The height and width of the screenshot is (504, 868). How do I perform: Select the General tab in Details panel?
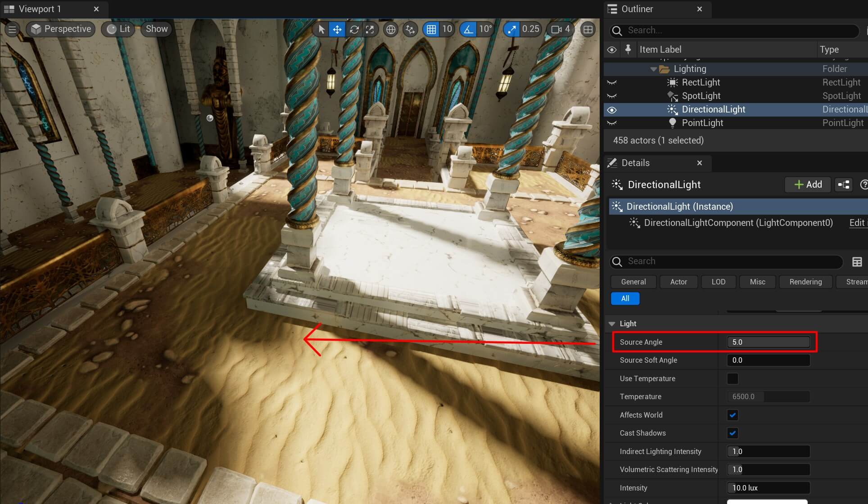click(632, 281)
